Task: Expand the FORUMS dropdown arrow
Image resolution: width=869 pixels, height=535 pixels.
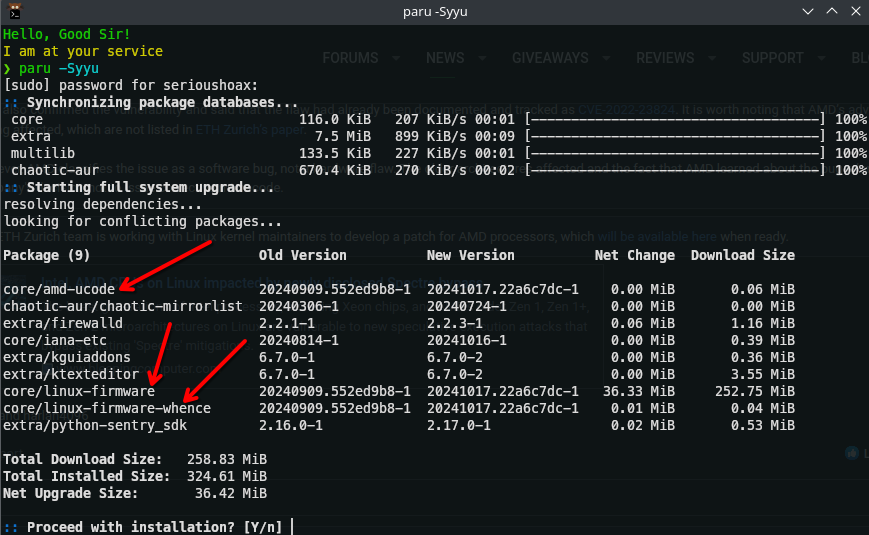Action: pos(396,58)
